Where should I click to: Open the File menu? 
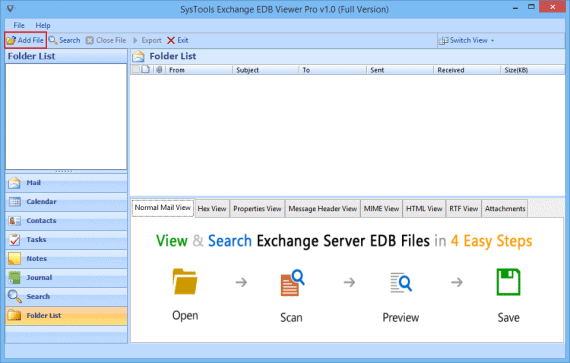(19, 25)
